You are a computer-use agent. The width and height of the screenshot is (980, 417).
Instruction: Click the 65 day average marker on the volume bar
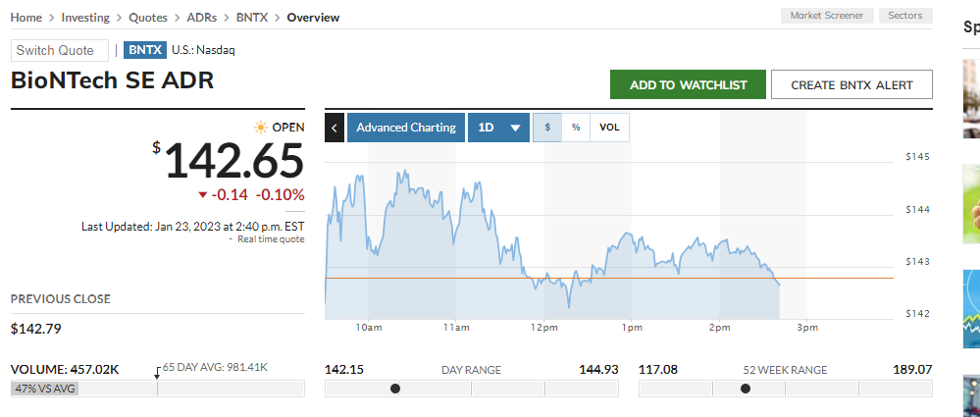(157, 374)
